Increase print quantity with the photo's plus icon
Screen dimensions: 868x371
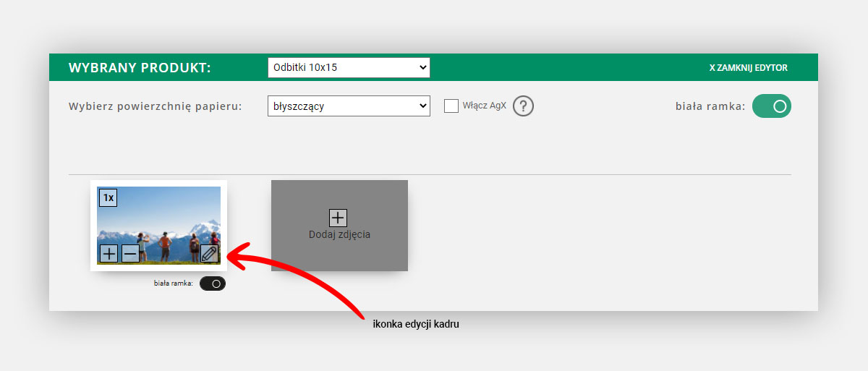pyautogui.click(x=109, y=254)
